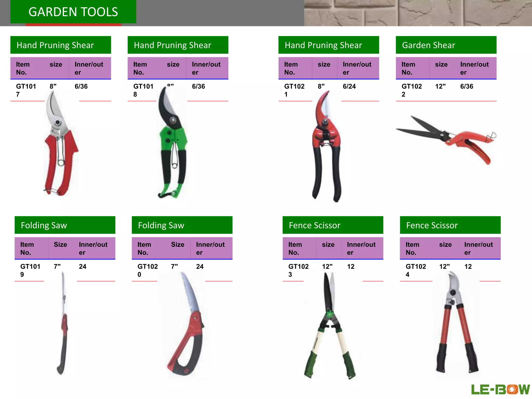Click the size column header in GT1021 table
532x399 pixels.
324,64
